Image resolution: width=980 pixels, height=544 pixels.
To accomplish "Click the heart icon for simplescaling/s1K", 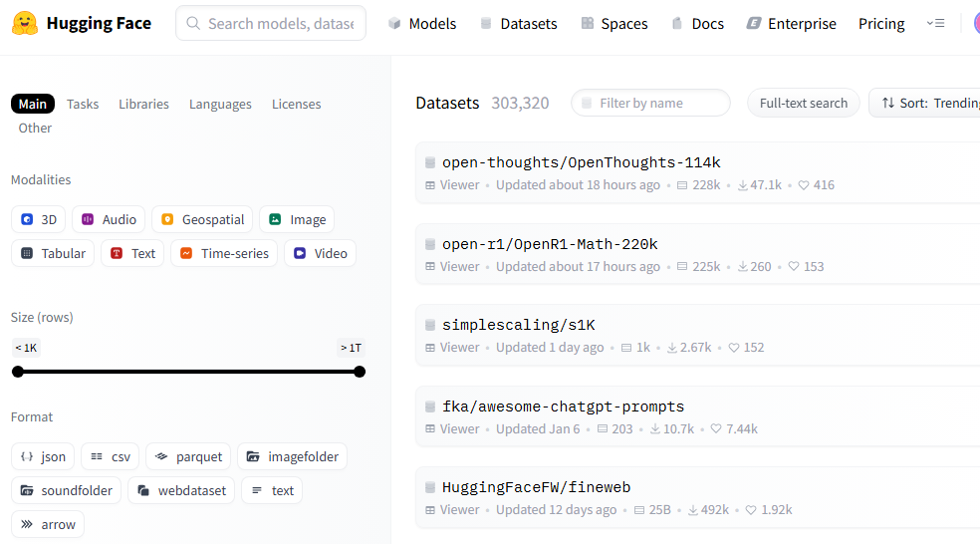I will (x=734, y=348).
